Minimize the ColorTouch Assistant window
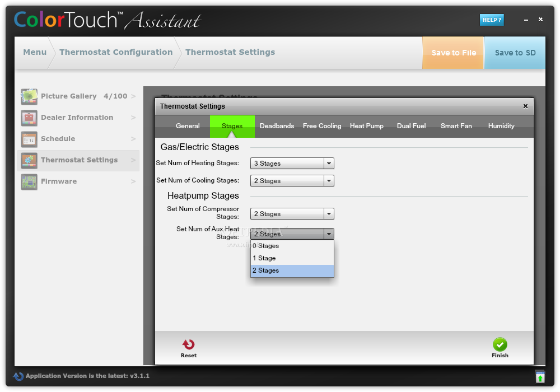This screenshot has height=392, width=560. (526, 20)
